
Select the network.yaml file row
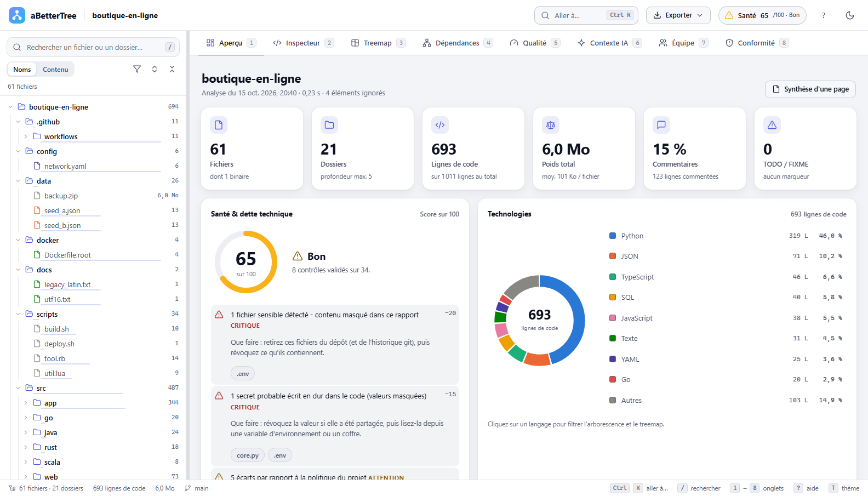click(x=93, y=166)
